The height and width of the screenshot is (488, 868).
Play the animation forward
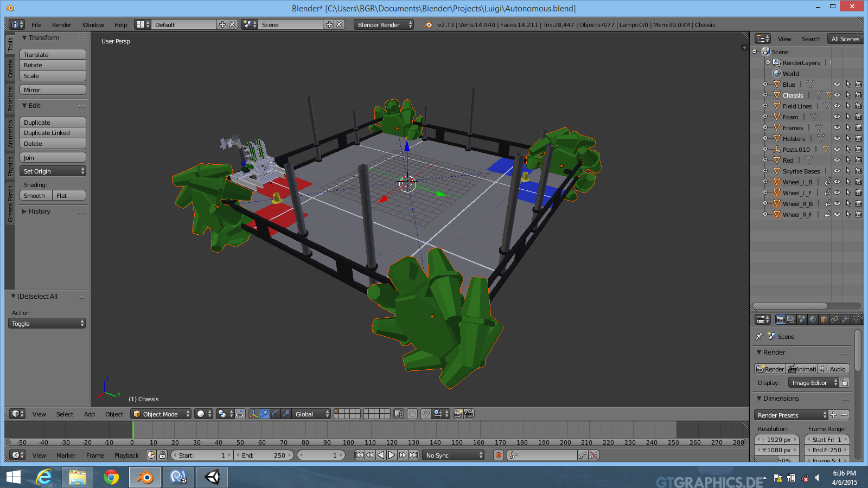(392, 455)
